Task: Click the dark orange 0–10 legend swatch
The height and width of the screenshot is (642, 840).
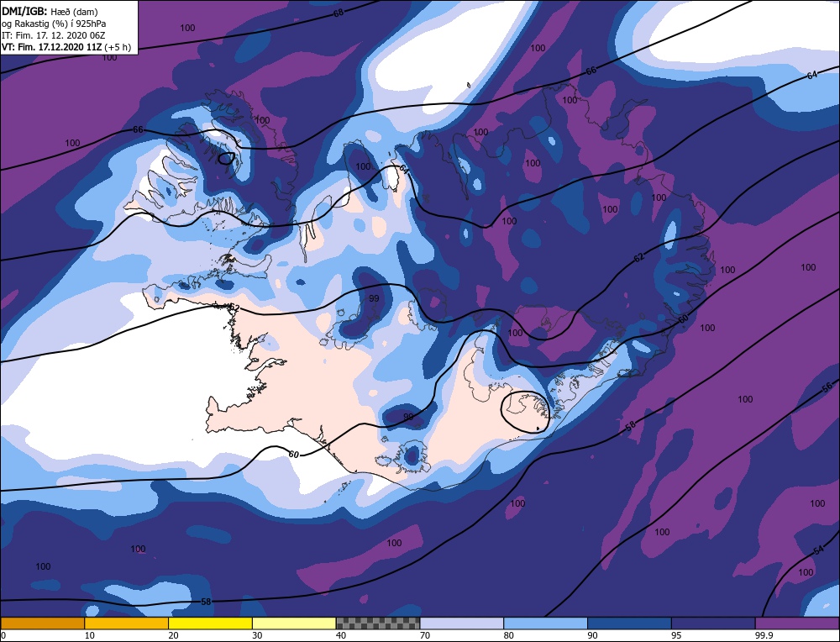Action: pyautogui.click(x=42, y=624)
